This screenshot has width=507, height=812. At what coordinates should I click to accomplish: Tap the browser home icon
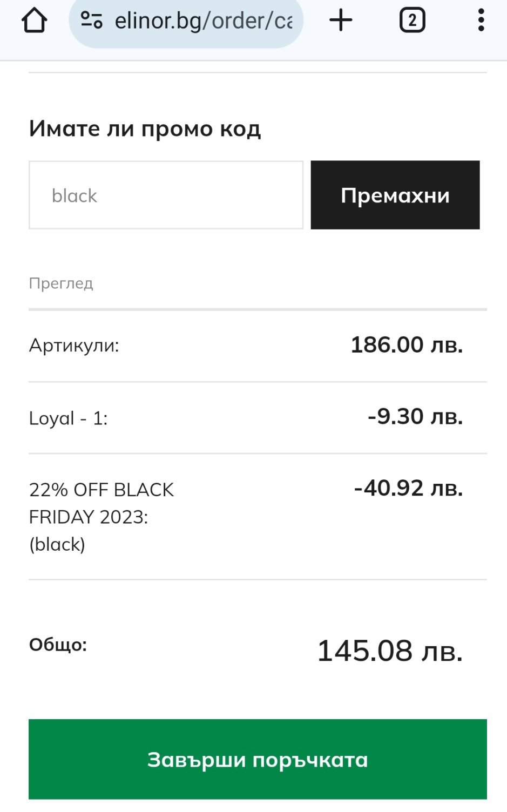34,21
